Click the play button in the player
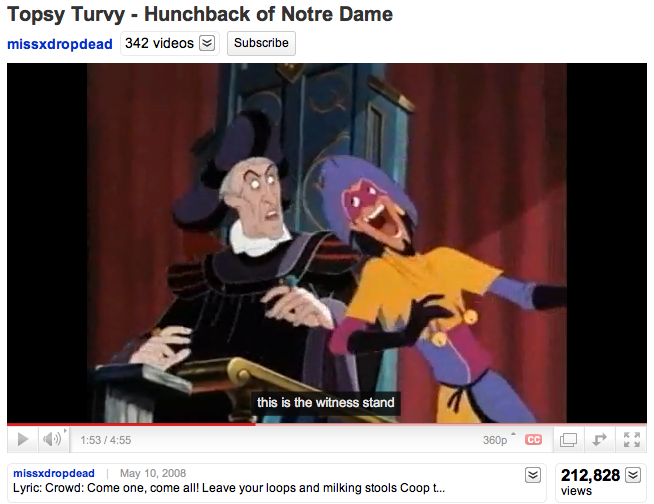 (x=23, y=439)
